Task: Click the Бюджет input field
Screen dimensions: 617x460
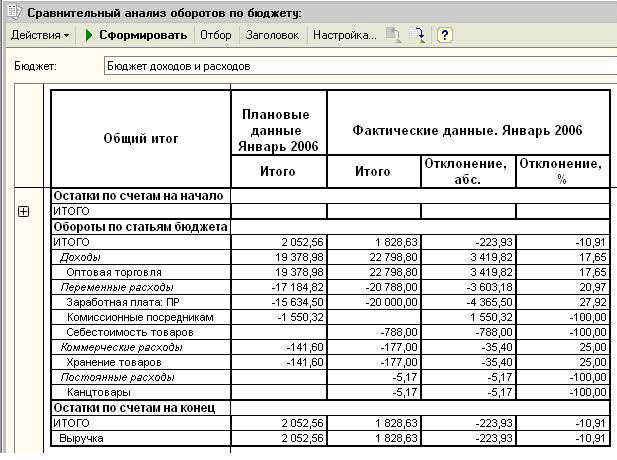Action: coord(360,66)
